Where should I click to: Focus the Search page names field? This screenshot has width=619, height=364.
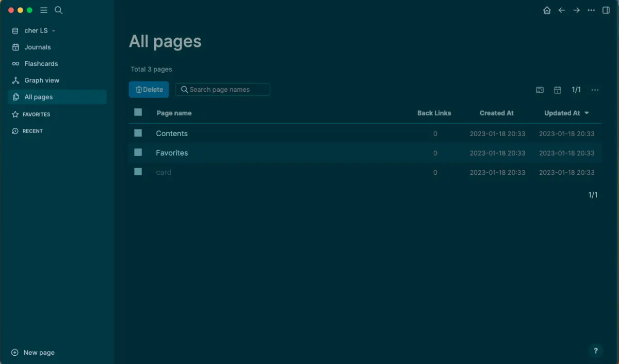(222, 89)
